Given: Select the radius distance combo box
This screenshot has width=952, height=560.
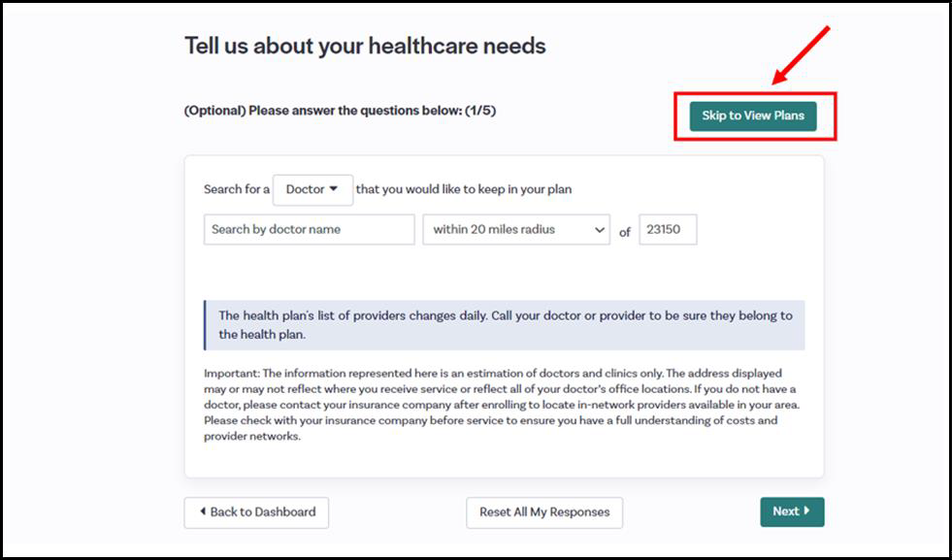Looking at the screenshot, I should click(x=514, y=229).
